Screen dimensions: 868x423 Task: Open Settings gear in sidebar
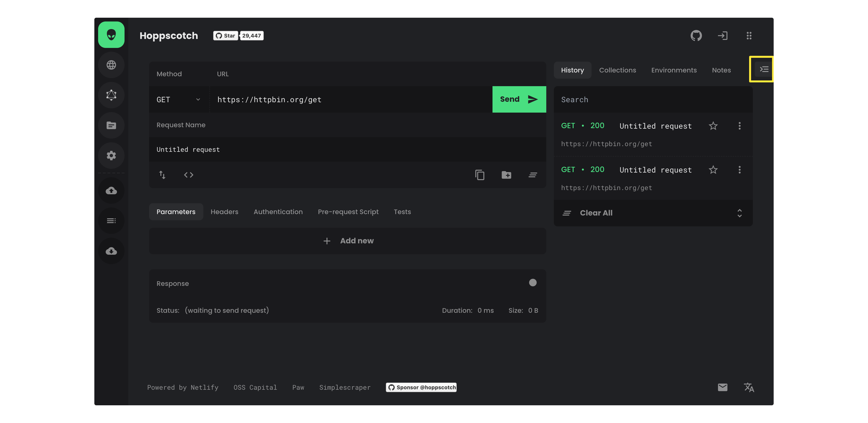[111, 156]
